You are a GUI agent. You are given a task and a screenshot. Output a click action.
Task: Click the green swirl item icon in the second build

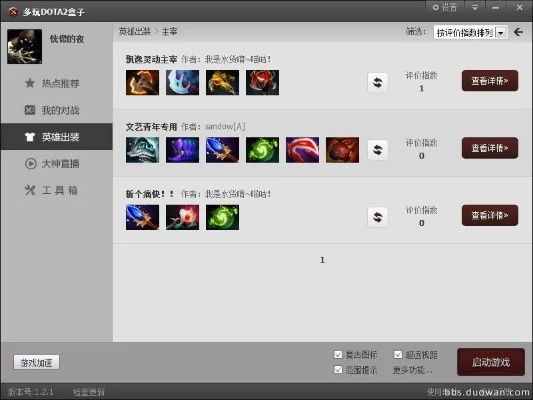262,150
